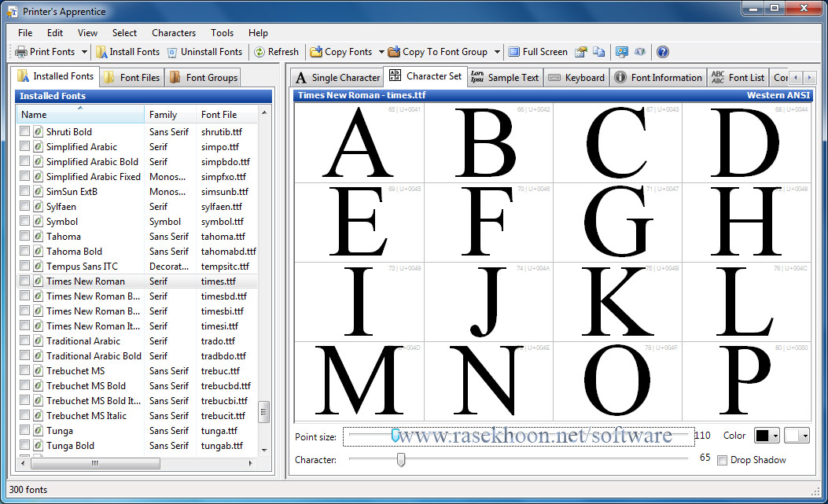Open the black foreground Color dropdown

pyautogui.click(x=775, y=436)
